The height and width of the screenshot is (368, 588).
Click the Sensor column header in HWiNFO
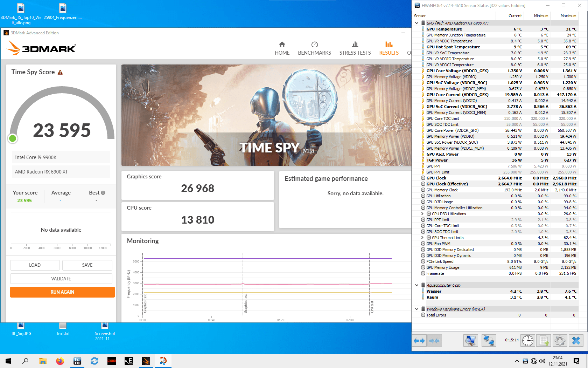click(x=454, y=16)
